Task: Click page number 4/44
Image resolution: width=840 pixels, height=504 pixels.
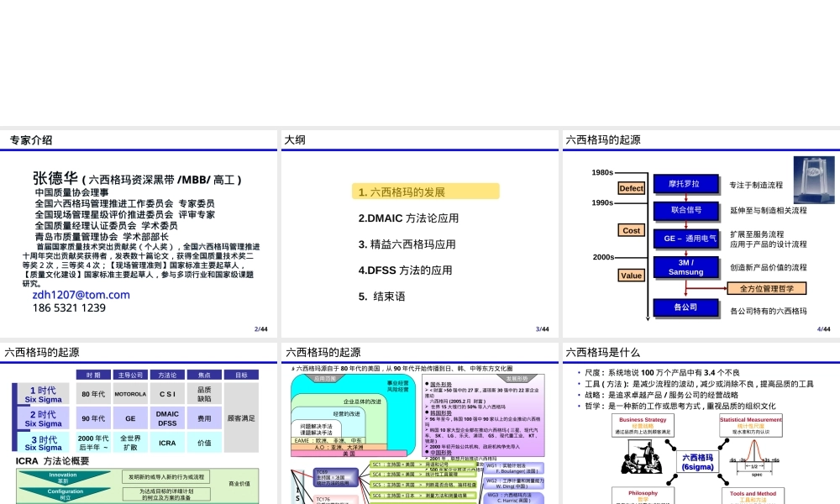Action: [823, 328]
